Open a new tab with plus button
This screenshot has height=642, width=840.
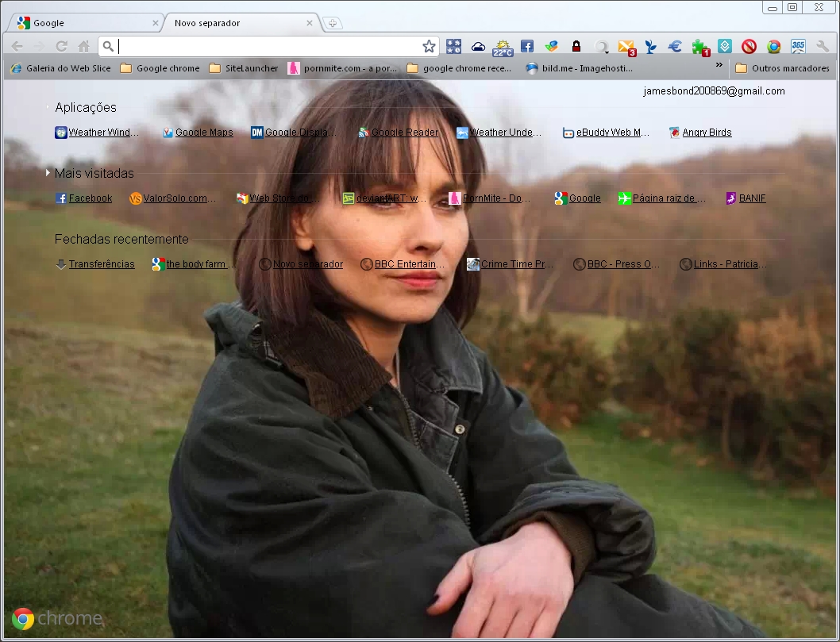pyautogui.click(x=333, y=23)
